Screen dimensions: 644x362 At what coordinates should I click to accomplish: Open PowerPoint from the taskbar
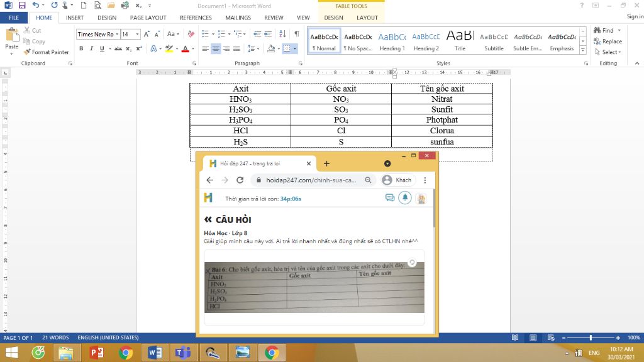pyautogui.click(x=96, y=353)
